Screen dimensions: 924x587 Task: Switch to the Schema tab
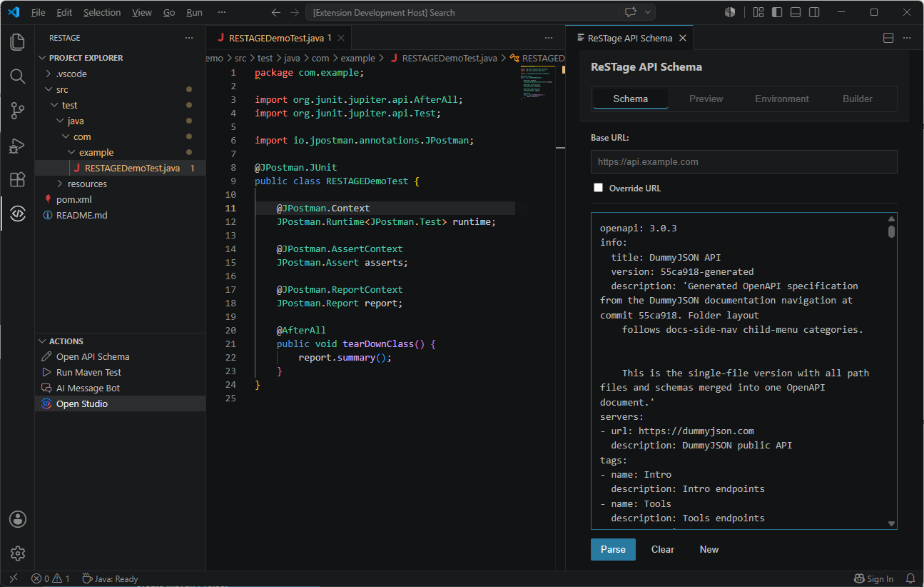[x=631, y=99]
